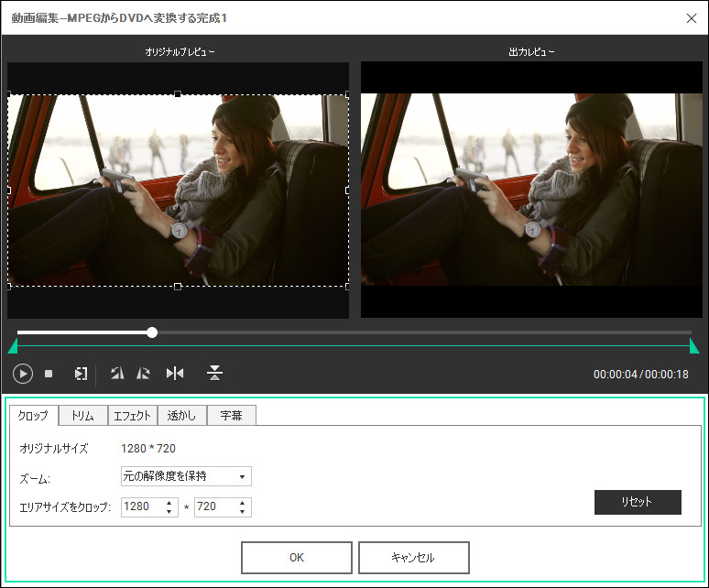The height and width of the screenshot is (588, 709).
Task: Click the top-center crop handle
Action: (x=178, y=94)
